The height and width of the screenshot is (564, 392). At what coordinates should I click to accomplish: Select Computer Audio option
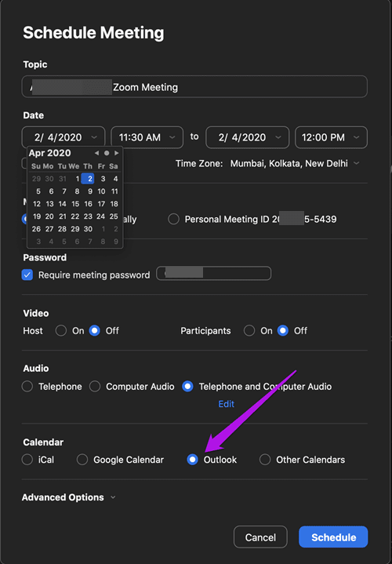coord(95,386)
